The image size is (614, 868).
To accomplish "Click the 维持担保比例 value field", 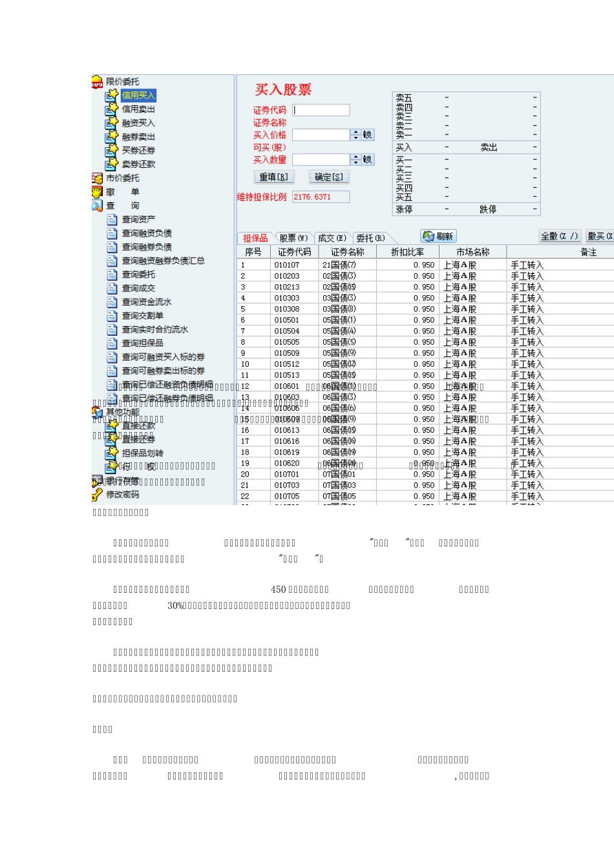I will tap(321, 197).
